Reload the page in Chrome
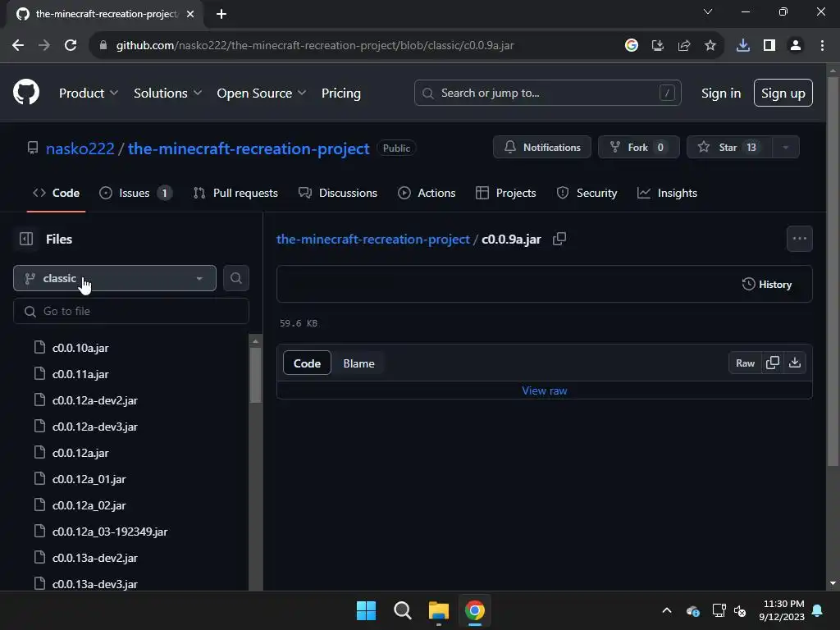The height and width of the screenshot is (630, 840). (71, 46)
